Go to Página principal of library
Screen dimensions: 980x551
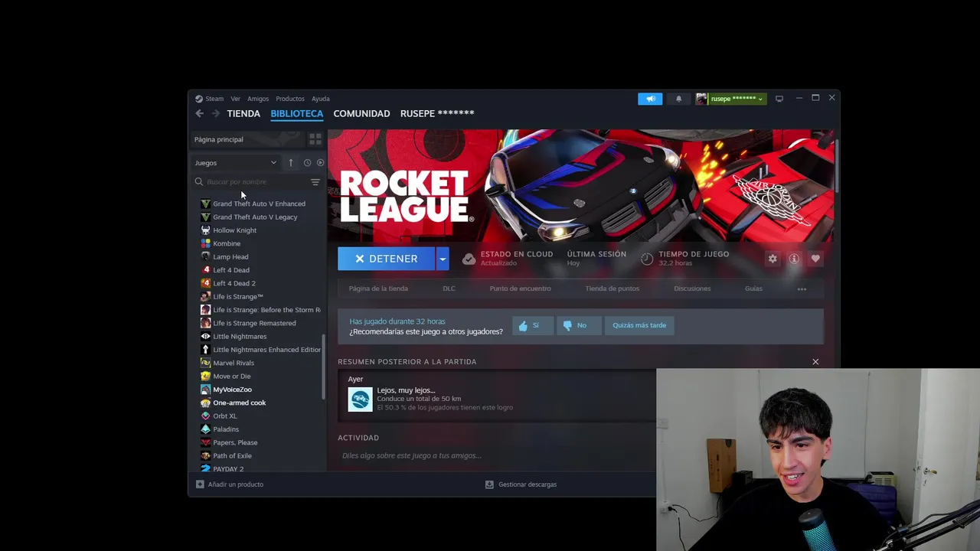pyautogui.click(x=247, y=139)
